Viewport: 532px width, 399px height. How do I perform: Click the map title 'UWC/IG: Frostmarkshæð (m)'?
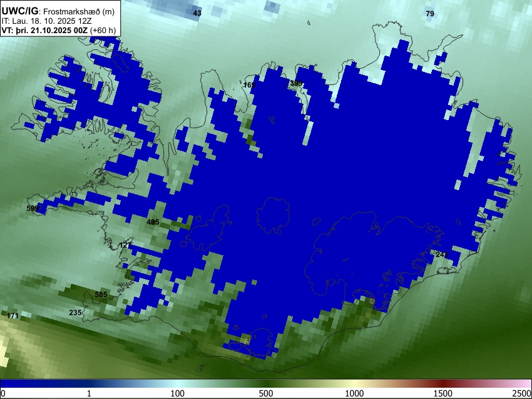pyautogui.click(x=58, y=11)
